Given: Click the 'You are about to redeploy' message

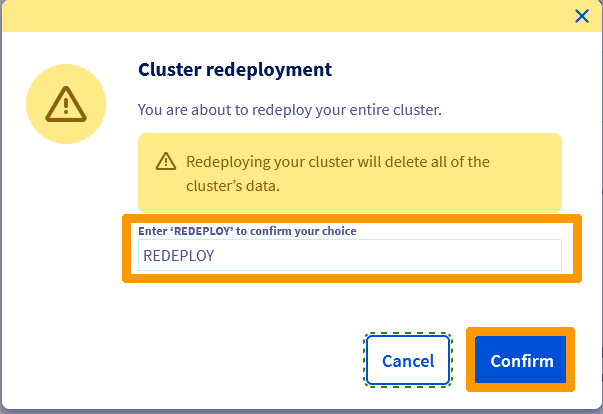Looking at the screenshot, I should pyautogui.click(x=288, y=108).
